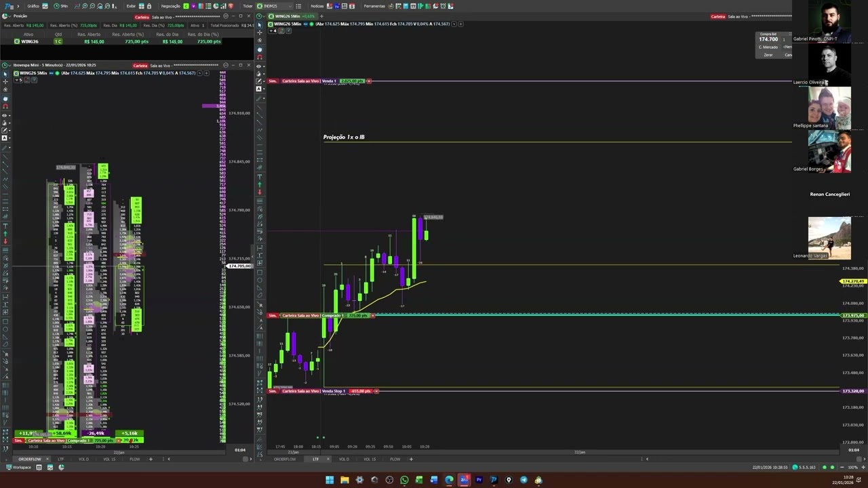This screenshot has width=868, height=488.
Task: Switch to FLOW tab in right panel
Action: [395, 459]
